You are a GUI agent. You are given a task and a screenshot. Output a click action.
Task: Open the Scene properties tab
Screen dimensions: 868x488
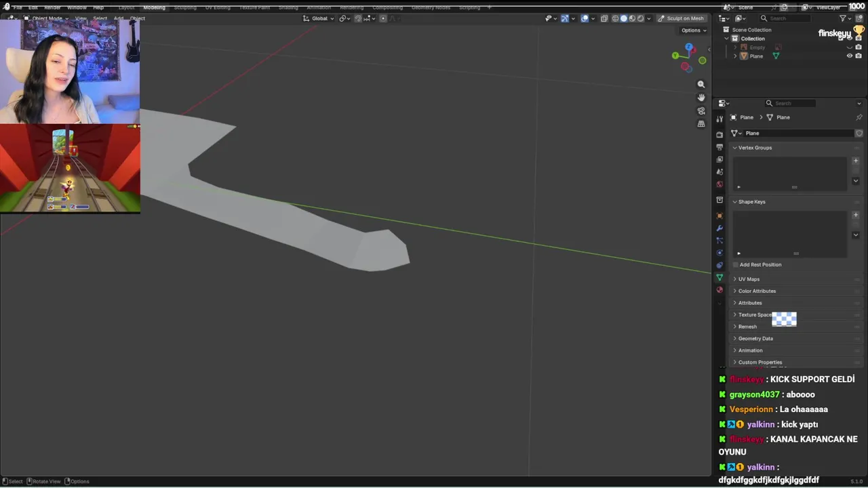click(x=719, y=171)
